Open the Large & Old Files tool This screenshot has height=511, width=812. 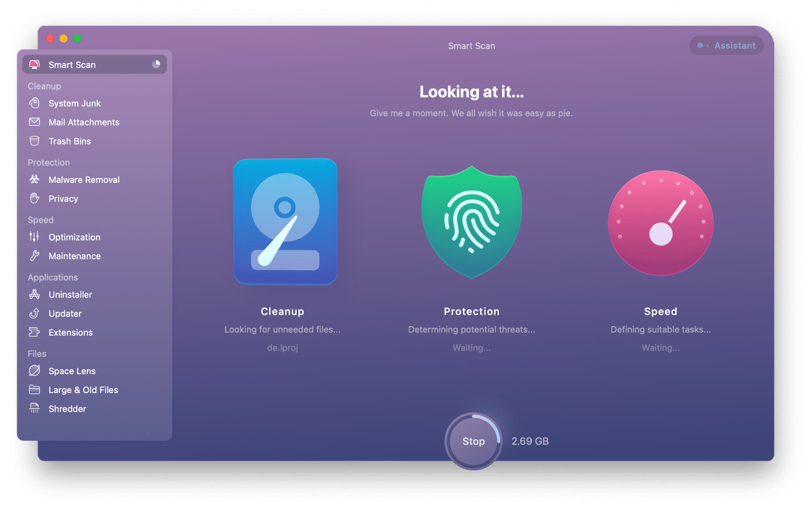(83, 390)
